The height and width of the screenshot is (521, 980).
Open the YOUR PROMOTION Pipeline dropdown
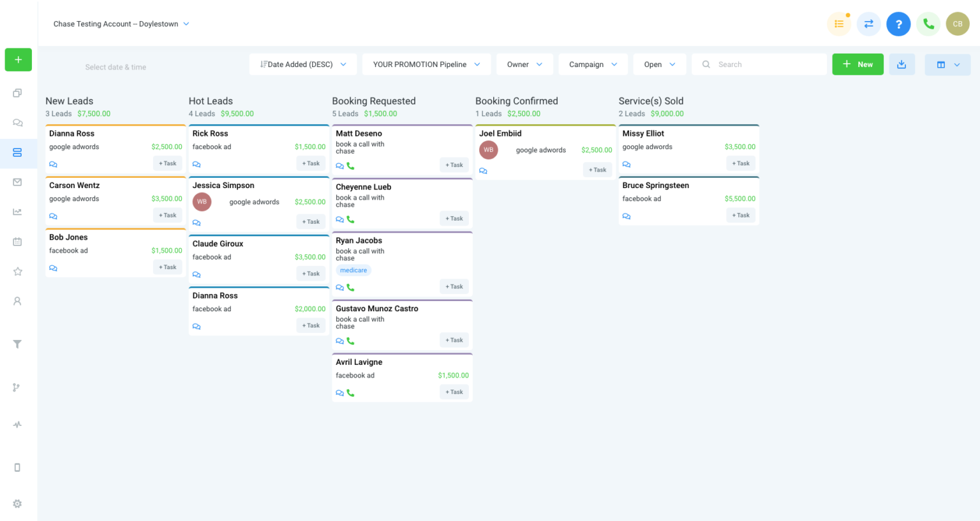(426, 64)
